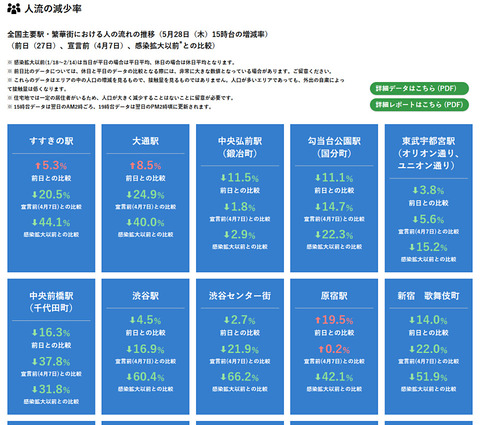Viewport: 480px width, 425px height.
Task: Click the red up arrow next to 5.3% in すすきの駅
Action: (x=38, y=165)
